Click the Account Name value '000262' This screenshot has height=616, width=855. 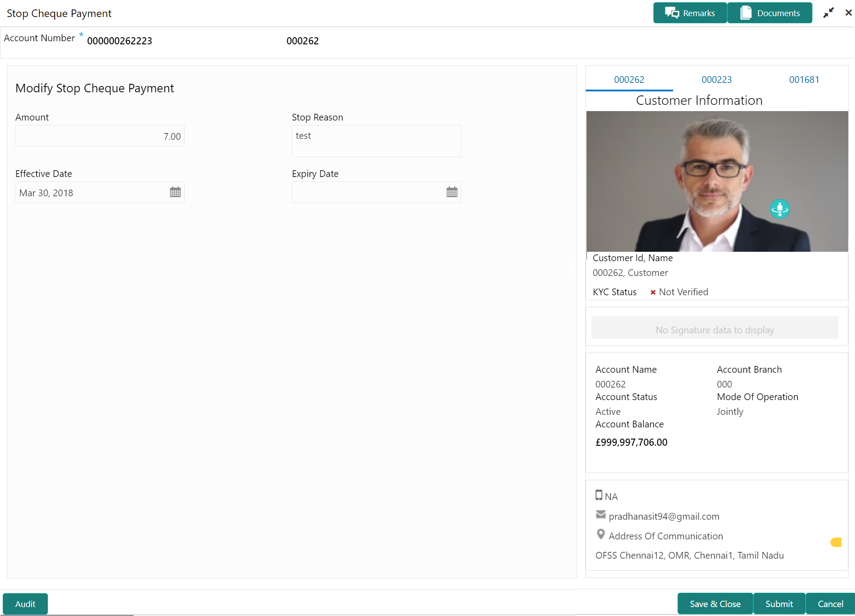point(610,384)
